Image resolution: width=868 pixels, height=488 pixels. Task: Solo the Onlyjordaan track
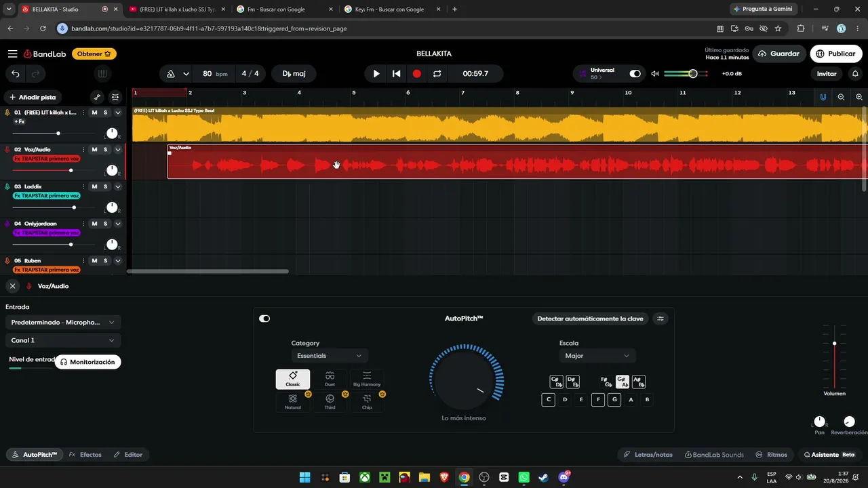pos(106,224)
